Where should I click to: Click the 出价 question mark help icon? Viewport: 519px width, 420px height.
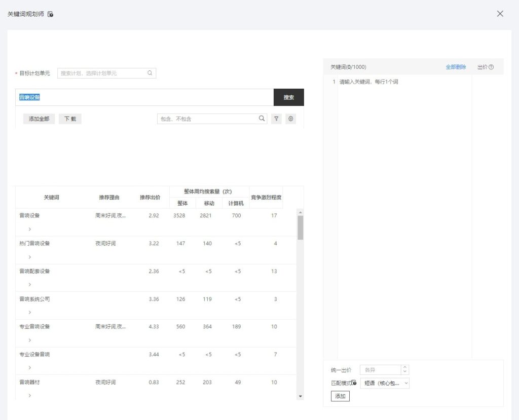click(x=492, y=66)
